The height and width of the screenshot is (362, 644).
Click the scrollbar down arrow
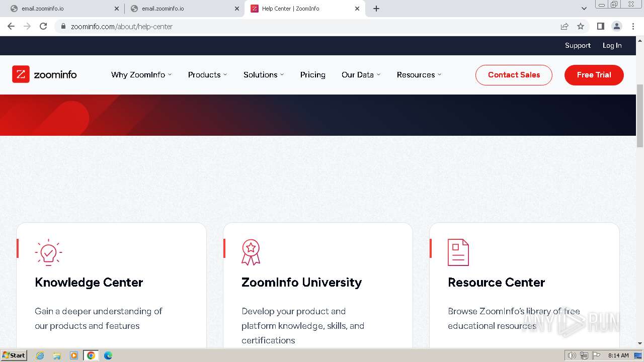tap(640, 344)
